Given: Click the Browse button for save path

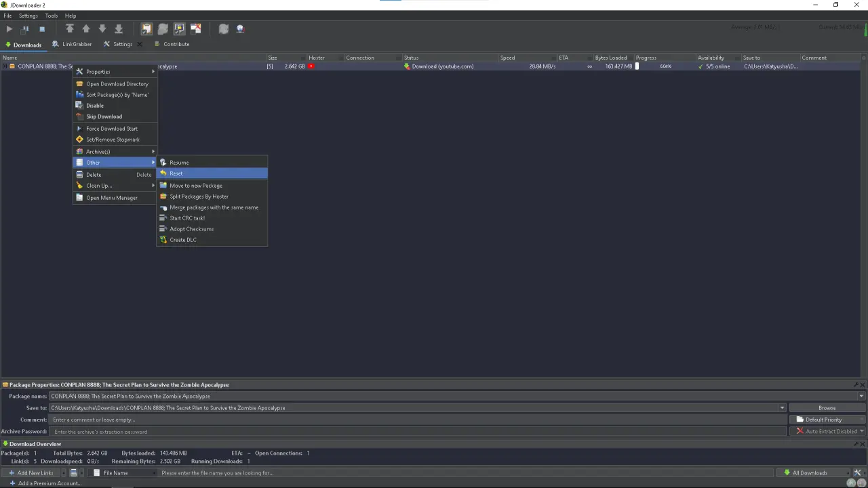Looking at the screenshot, I should point(827,408).
